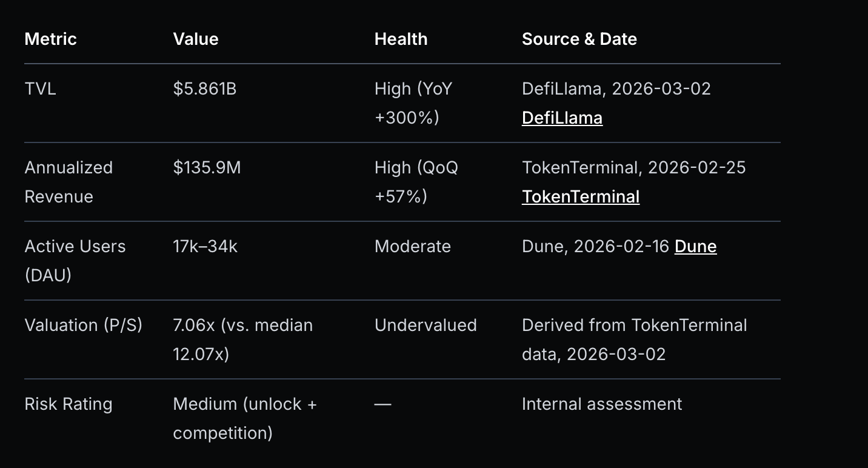Image resolution: width=868 pixels, height=468 pixels.
Task: Click the Undervalued health cell
Action: tap(426, 325)
